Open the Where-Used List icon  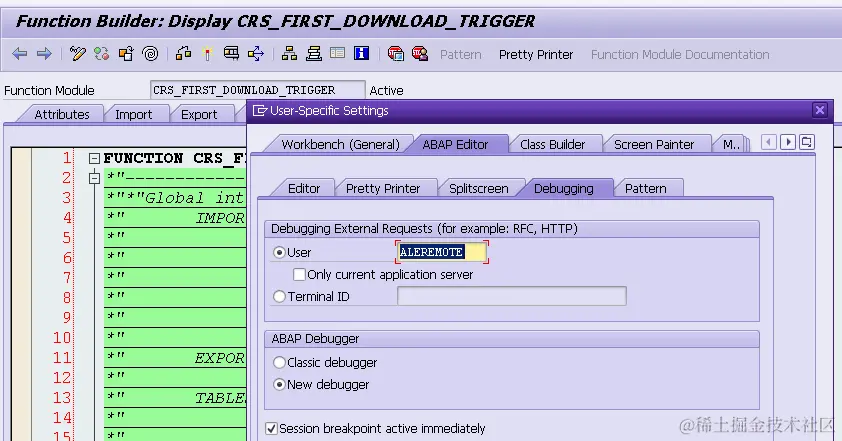[256, 54]
